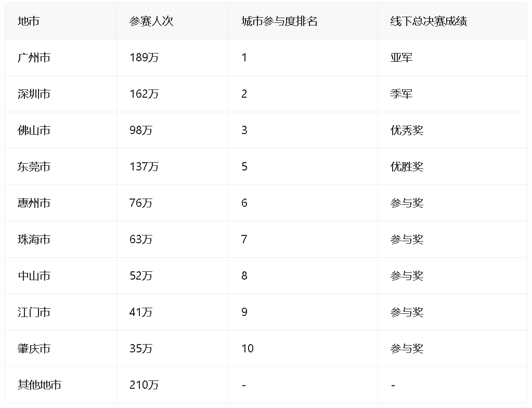
Task: Select the 亚军 result cell
Action: click(x=401, y=58)
